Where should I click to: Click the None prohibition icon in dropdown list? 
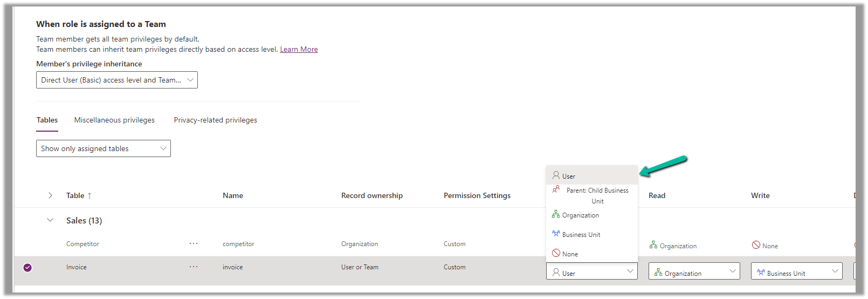556,253
